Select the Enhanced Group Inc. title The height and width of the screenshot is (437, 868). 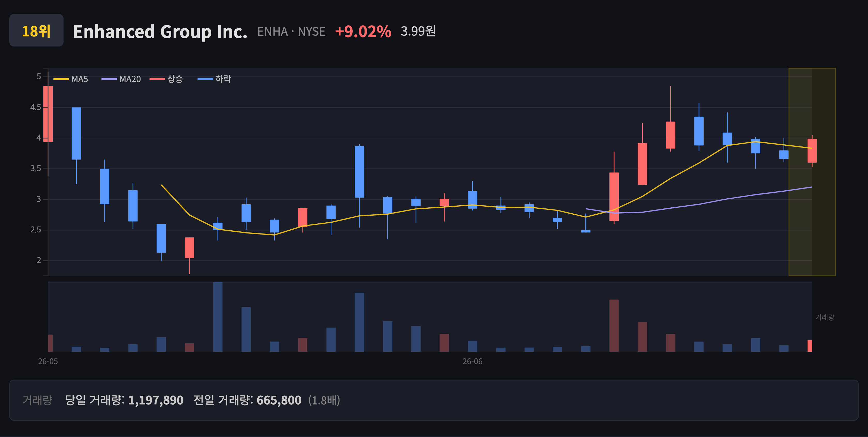pyautogui.click(x=160, y=31)
